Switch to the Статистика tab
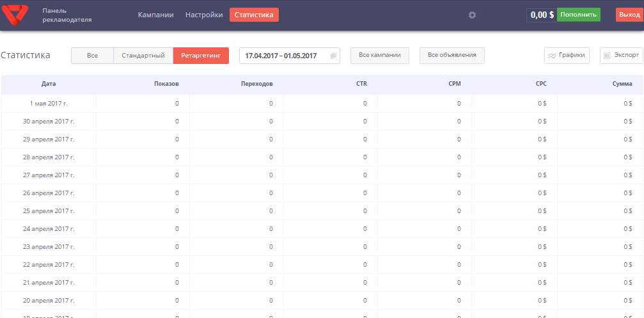The width and height of the screenshot is (644, 318). pyautogui.click(x=254, y=15)
